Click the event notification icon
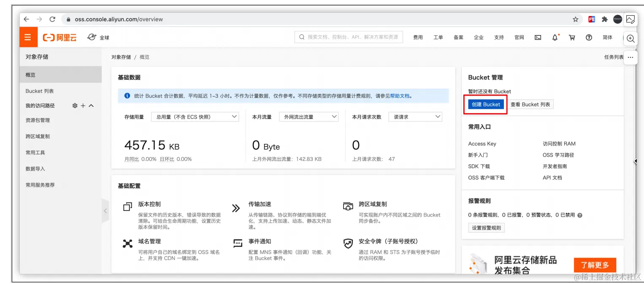 [x=238, y=243]
